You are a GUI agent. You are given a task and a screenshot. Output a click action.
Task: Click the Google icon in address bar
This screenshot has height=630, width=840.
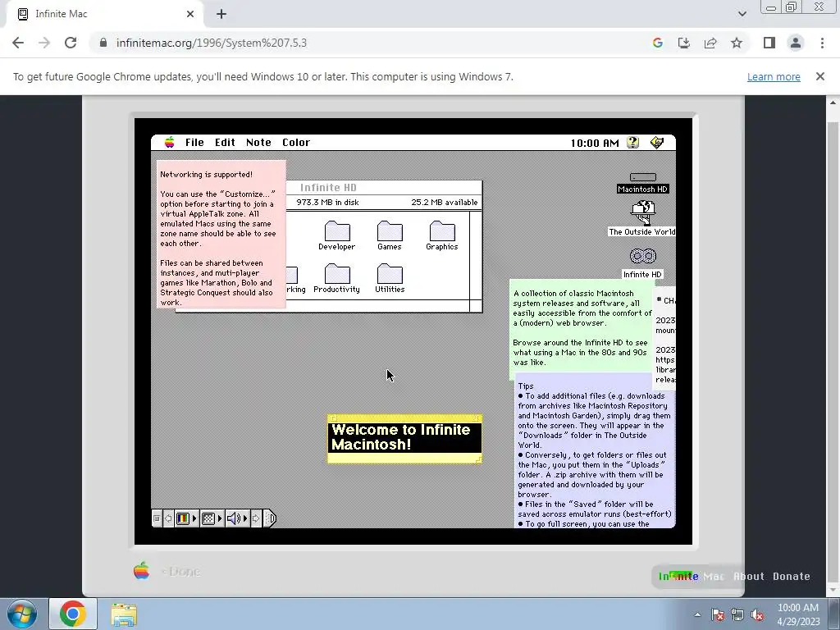coord(658,43)
